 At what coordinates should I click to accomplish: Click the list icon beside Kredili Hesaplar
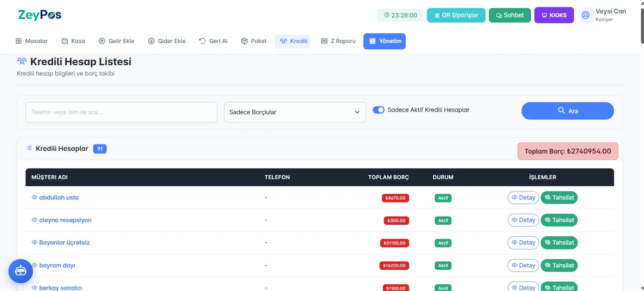[x=29, y=148]
